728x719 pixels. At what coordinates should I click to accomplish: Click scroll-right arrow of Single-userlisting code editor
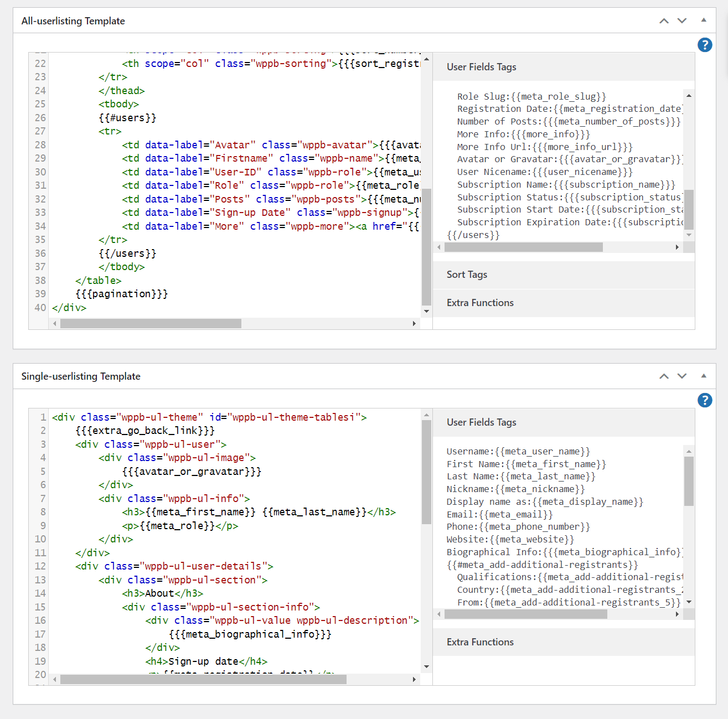pyautogui.click(x=414, y=679)
